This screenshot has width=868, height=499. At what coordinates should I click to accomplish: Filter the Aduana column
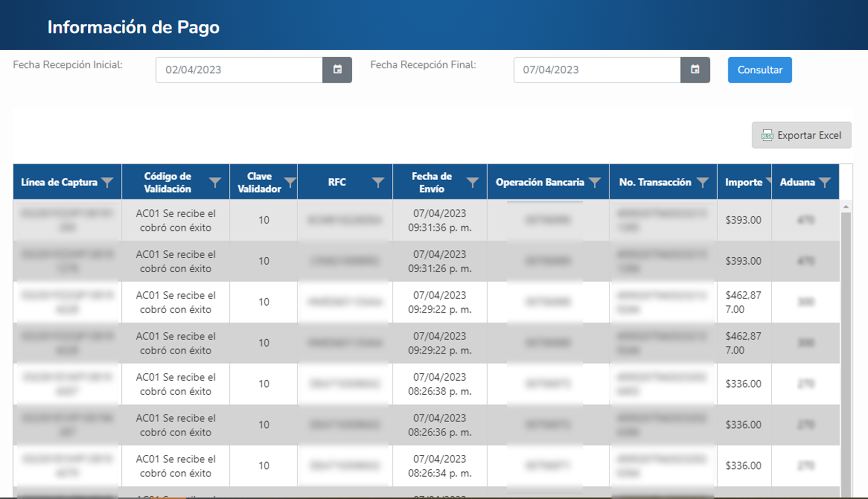825,182
